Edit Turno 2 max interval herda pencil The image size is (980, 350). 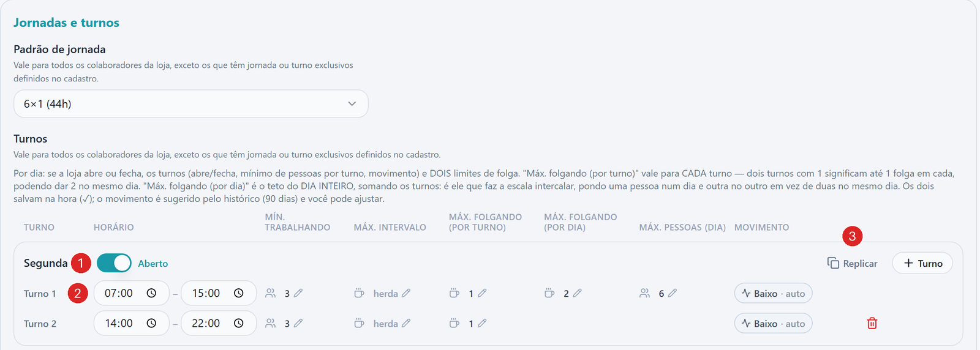(x=406, y=323)
